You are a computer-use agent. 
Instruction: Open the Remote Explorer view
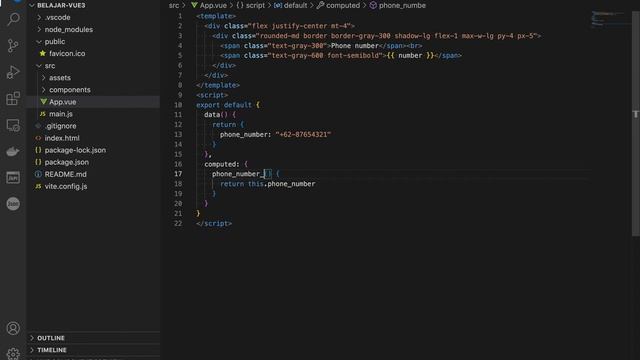click(x=13, y=125)
